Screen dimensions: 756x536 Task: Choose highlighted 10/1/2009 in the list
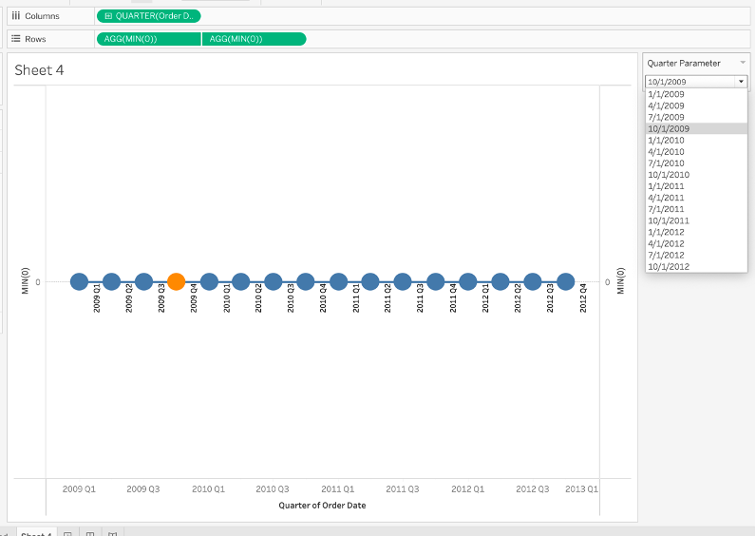point(696,129)
